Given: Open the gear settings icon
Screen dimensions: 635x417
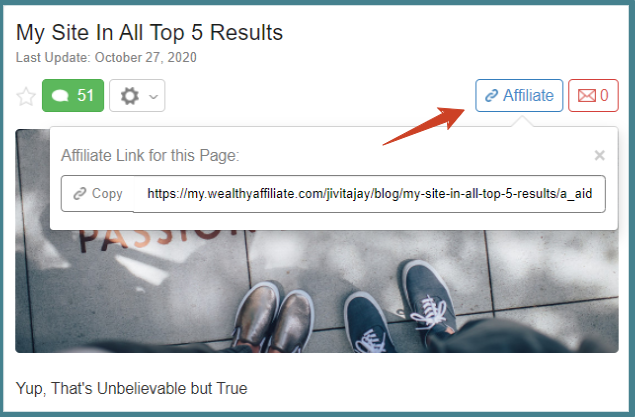Looking at the screenshot, I should (130, 96).
